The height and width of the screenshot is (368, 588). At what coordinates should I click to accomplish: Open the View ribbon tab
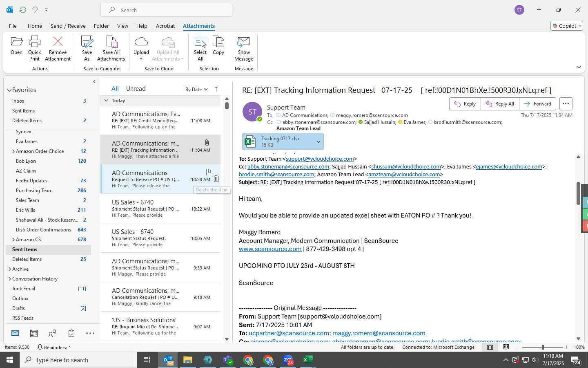(122, 26)
